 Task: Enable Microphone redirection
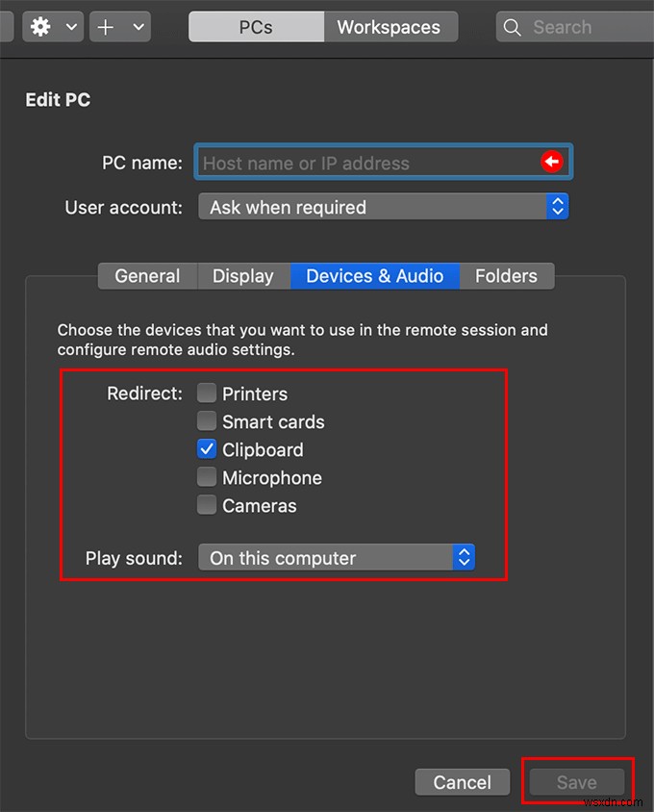207,477
